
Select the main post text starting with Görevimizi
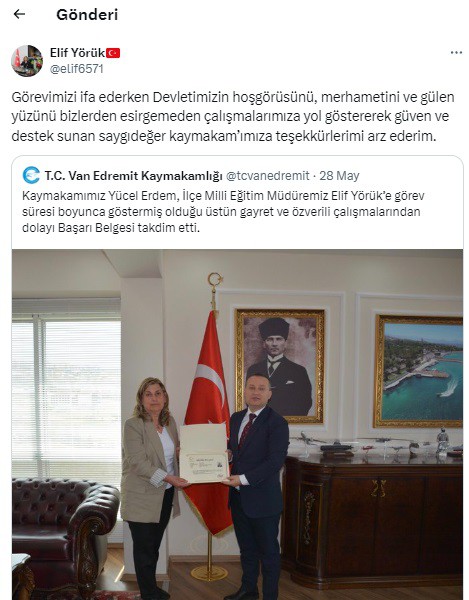click(x=233, y=116)
